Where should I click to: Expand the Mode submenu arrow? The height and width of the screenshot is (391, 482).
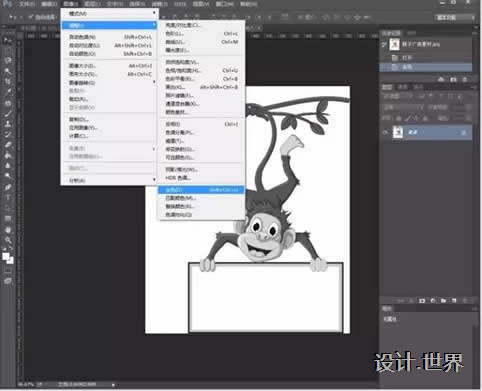click(154, 13)
